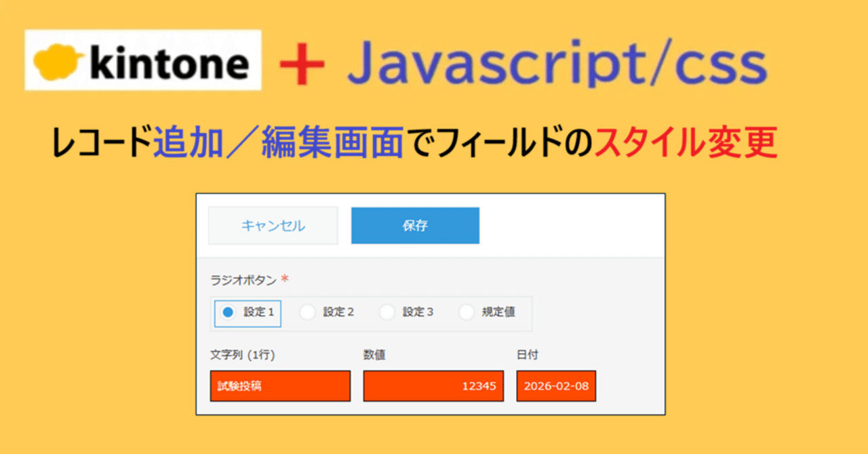
Task: Click the 日付 field label
Action: [527, 354]
